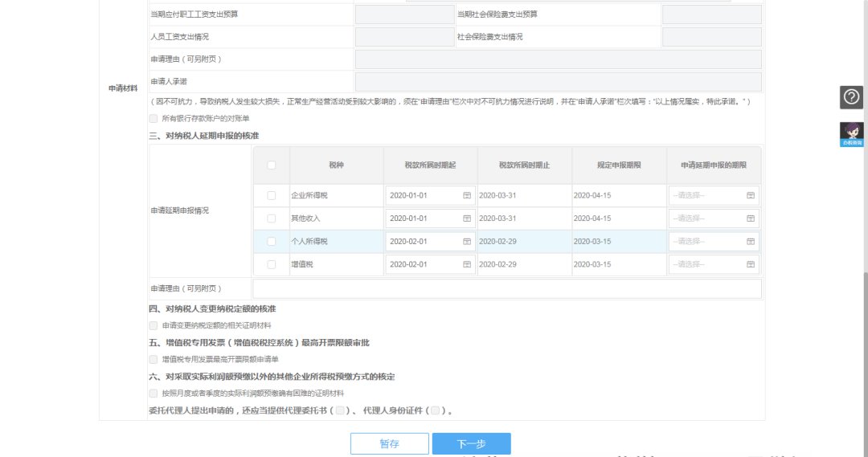868x457 pixels.
Task: Click 2020-04-15 deadline for 其他收入
Action: tap(592, 218)
